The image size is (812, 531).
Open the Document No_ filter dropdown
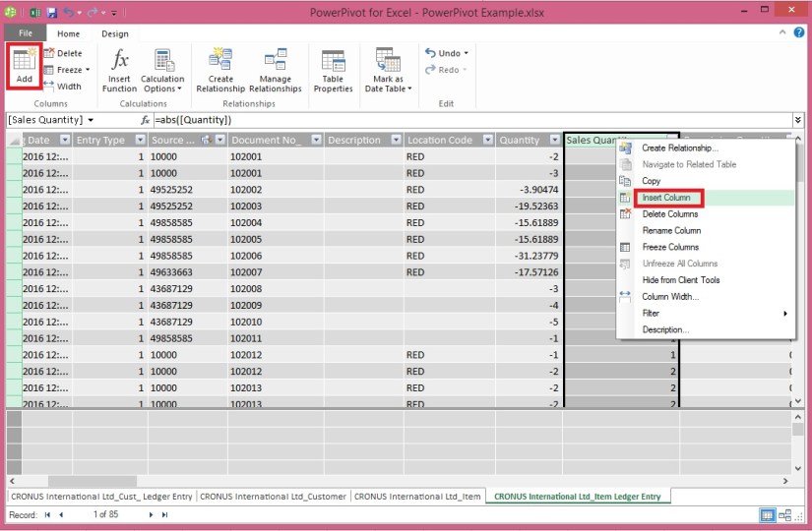(x=316, y=140)
